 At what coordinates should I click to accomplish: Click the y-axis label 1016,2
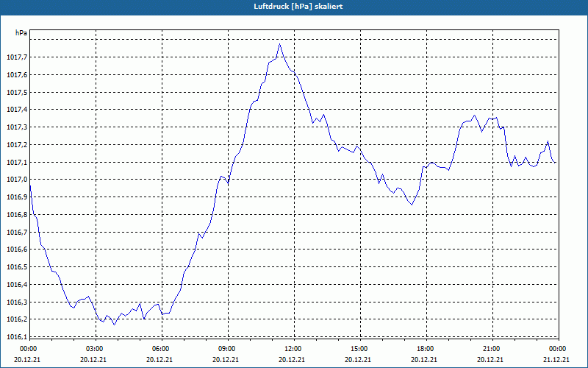(x=17, y=319)
